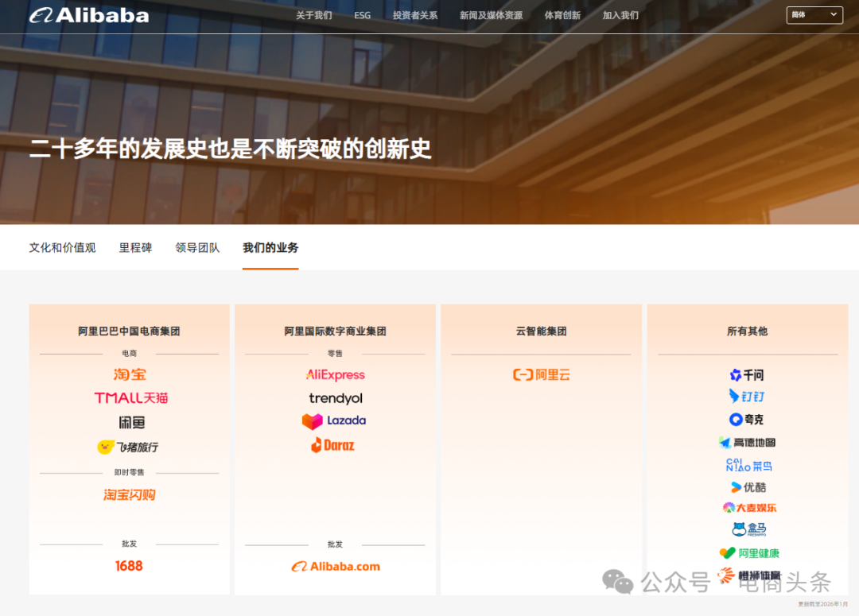Click the 即时零售 section label
The height and width of the screenshot is (616, 859).
[130, 473]
